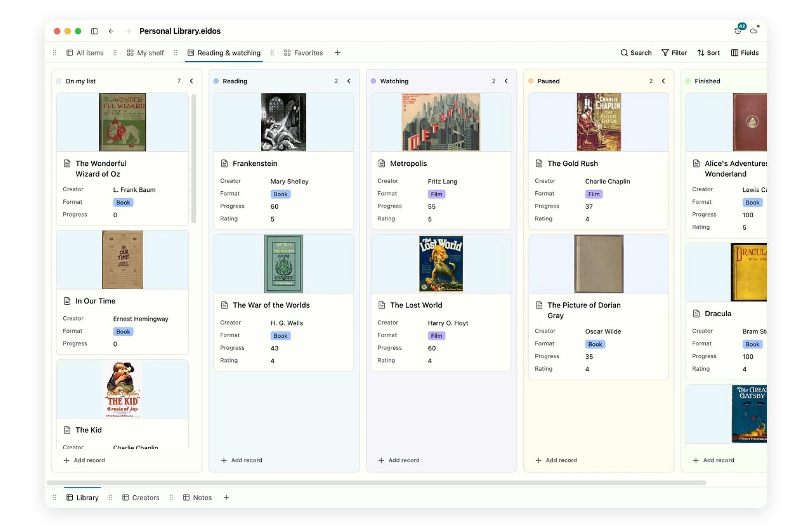Click the Paused status orange dot
812x528 pixels.
coord(531,81)
